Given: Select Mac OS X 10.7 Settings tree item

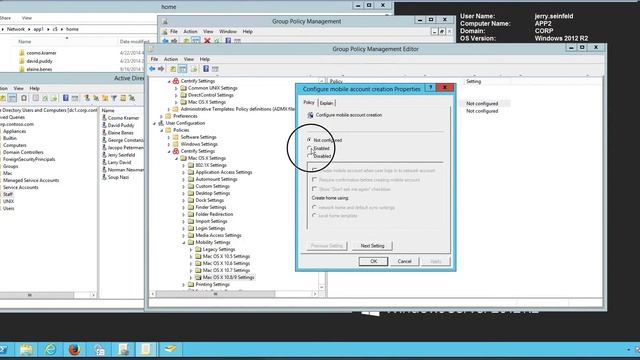Looking at the screenshot, I should [x=226, y=270].
